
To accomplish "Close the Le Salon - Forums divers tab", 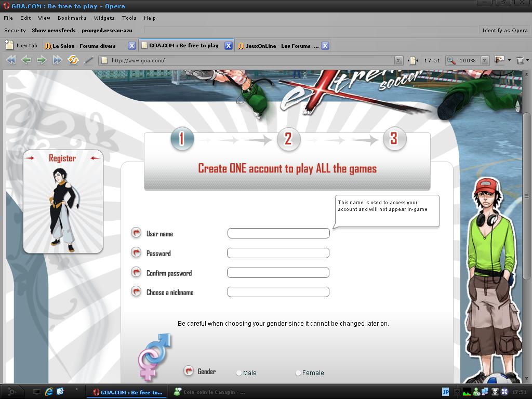I will click(x=131, y=46).
